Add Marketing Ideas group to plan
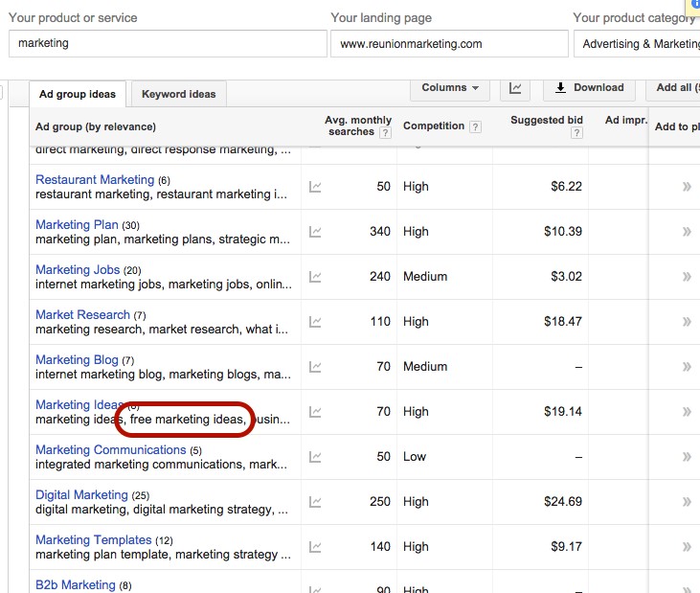Viewport: 700px width, 593px height. coord(687,412)
